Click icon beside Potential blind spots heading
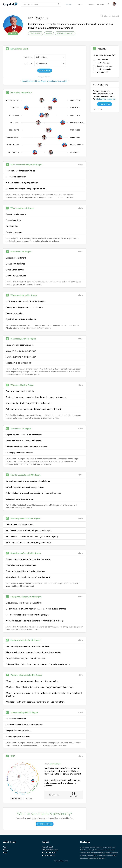122x868 pixels. [7, 675]
